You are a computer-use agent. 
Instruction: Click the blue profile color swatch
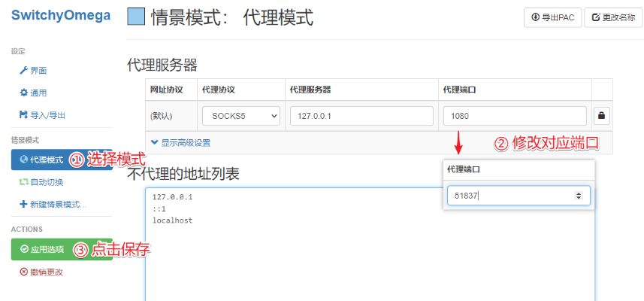click(x=136, y=17)
